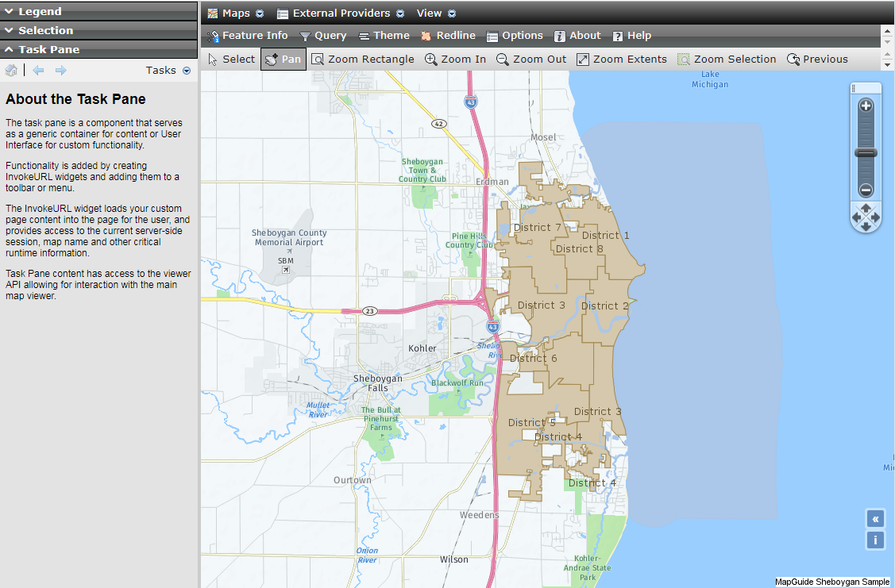Click plus on the zoom slider
This screenshot has width=895, height=588.
[866, 106]
